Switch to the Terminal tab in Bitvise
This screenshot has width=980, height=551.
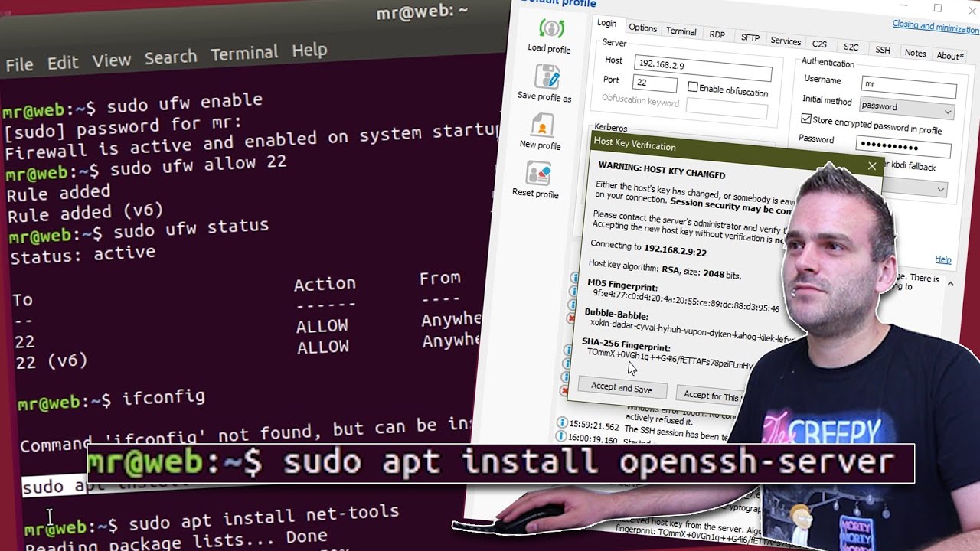click(681, 31)
